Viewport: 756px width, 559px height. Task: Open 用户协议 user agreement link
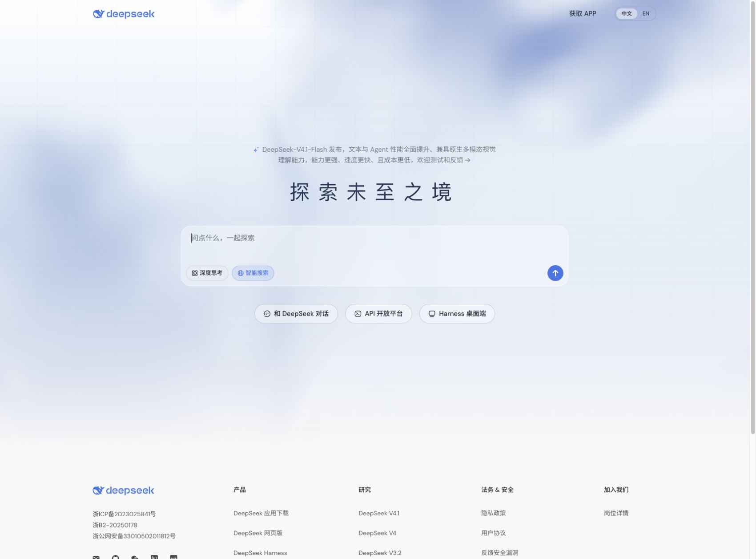[493, 533]
